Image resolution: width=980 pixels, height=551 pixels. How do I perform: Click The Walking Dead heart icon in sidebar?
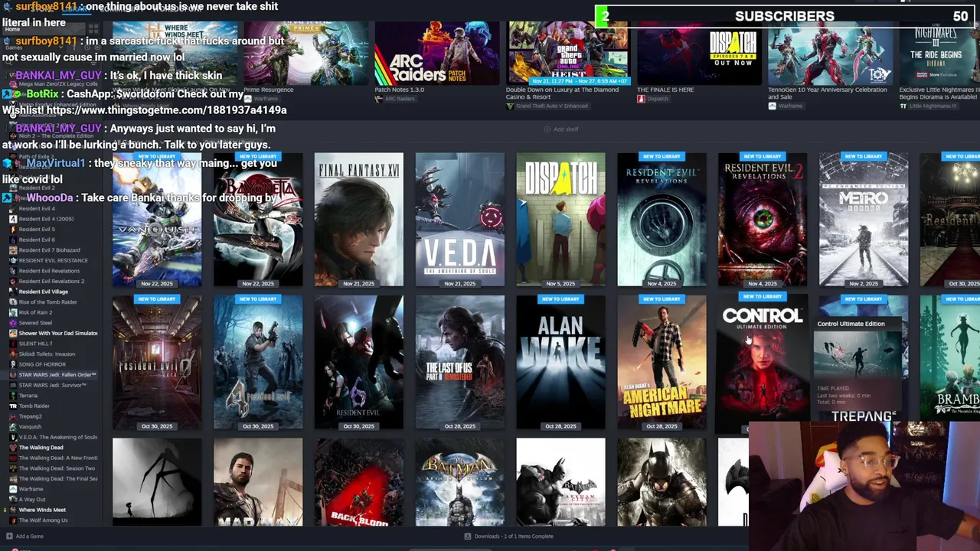click(13, 448)
